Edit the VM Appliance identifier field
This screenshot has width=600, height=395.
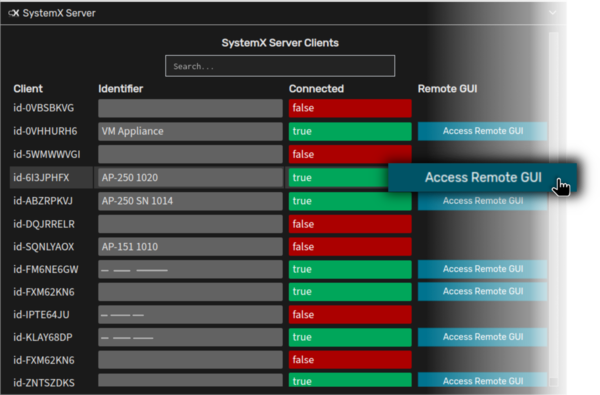coord(190,131)
